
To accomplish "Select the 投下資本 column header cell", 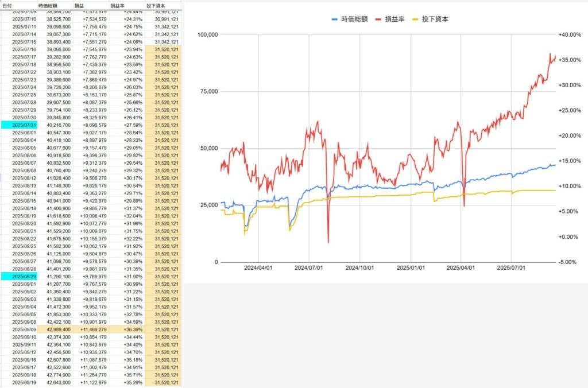I will (x=155, y=5).
